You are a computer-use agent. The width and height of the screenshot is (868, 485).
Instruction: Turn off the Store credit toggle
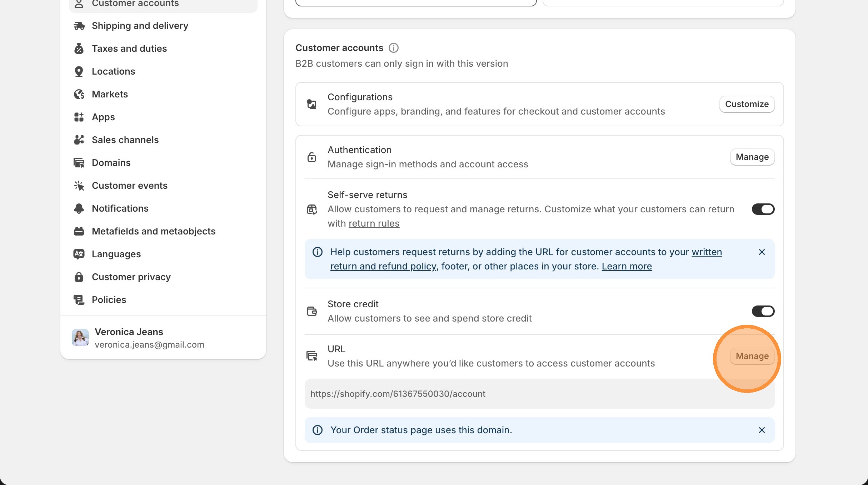click(x=763, y=311)
